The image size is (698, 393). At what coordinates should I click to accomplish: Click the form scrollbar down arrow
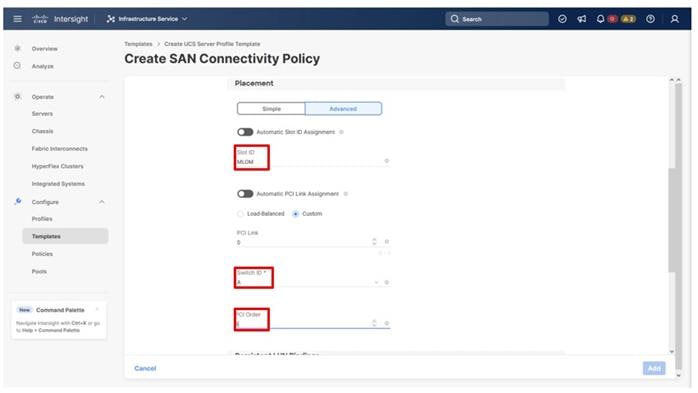672,352
